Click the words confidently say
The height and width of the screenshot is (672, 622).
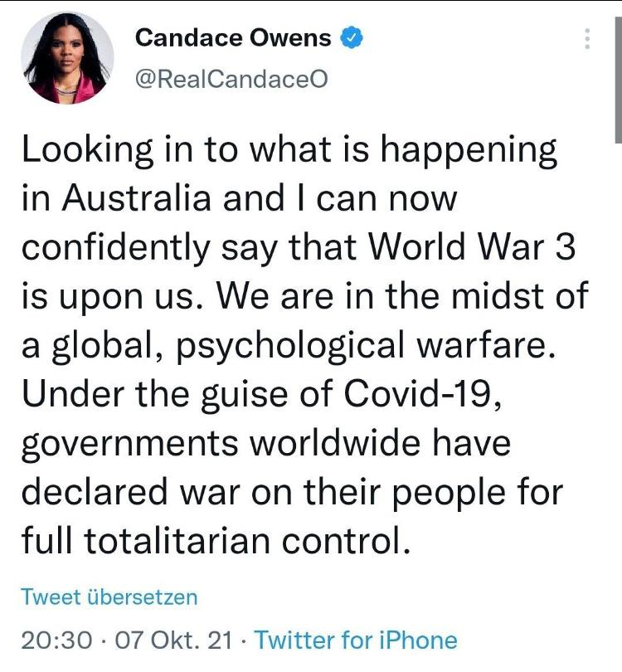pos(148,249)
